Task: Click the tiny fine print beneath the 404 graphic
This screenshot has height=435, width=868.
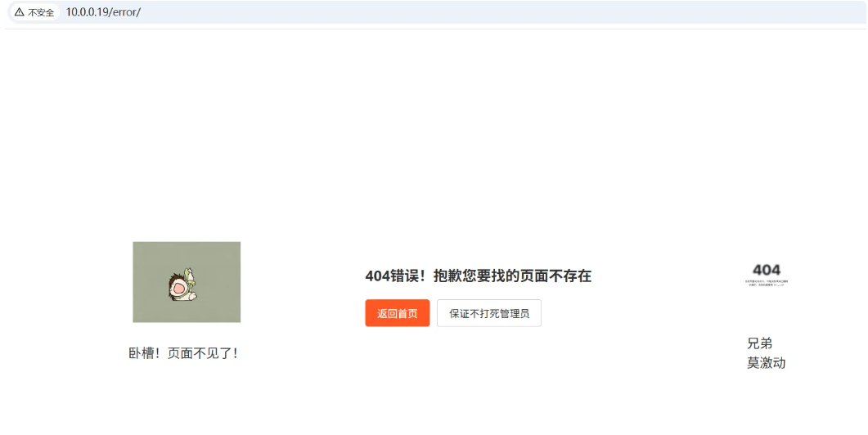Action: [x=767, y=283]
